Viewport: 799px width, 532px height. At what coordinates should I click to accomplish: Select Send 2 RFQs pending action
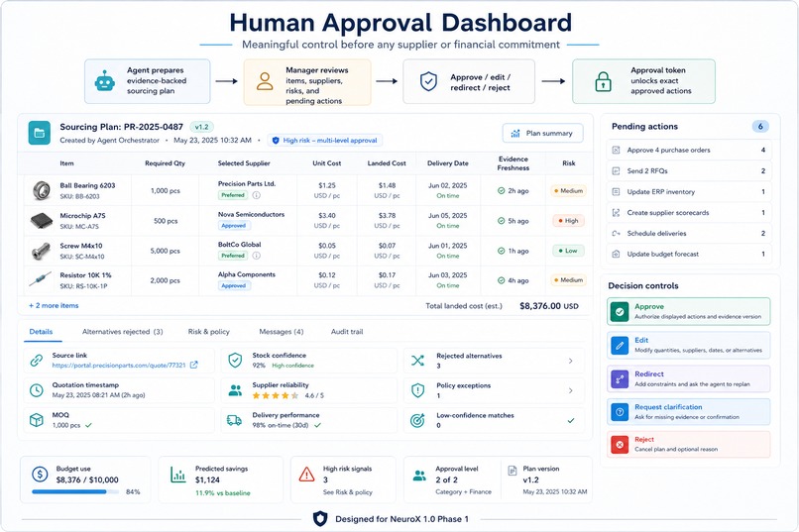(688, 170)
